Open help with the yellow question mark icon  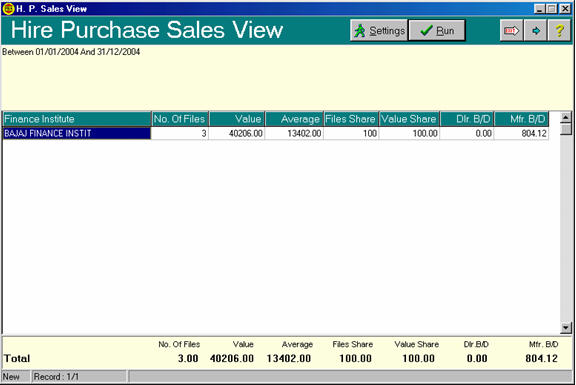[x=559, y=30]
